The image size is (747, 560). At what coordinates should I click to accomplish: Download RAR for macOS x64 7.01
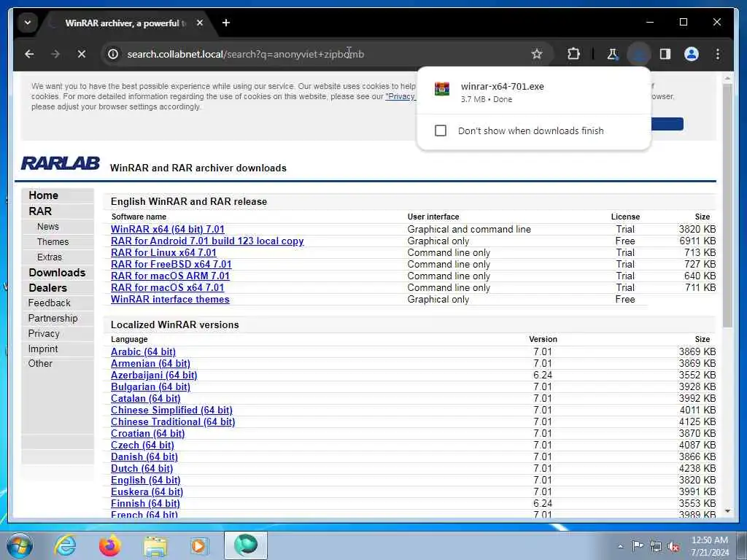click(x=167, y=287)
